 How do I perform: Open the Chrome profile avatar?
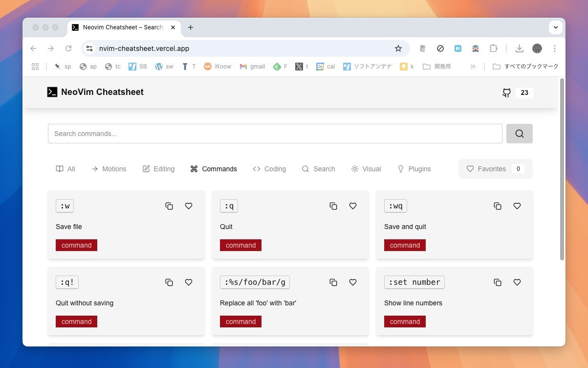(537, 48)
